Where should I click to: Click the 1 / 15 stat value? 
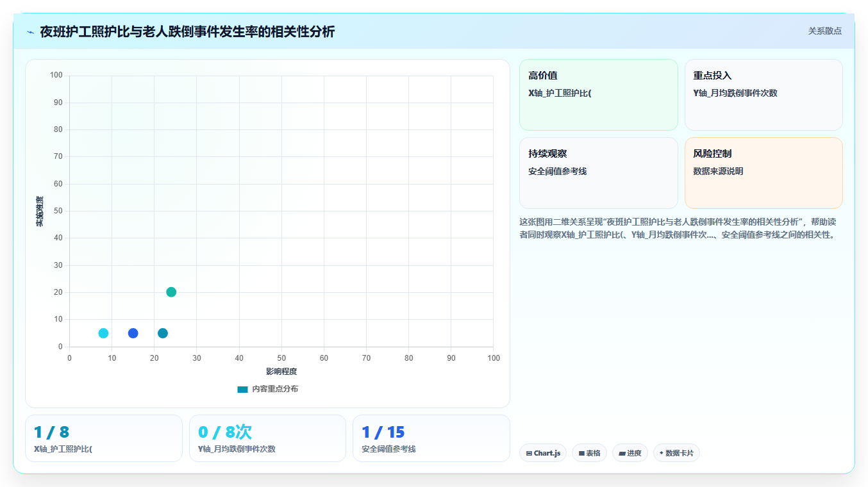click(383, 432)
